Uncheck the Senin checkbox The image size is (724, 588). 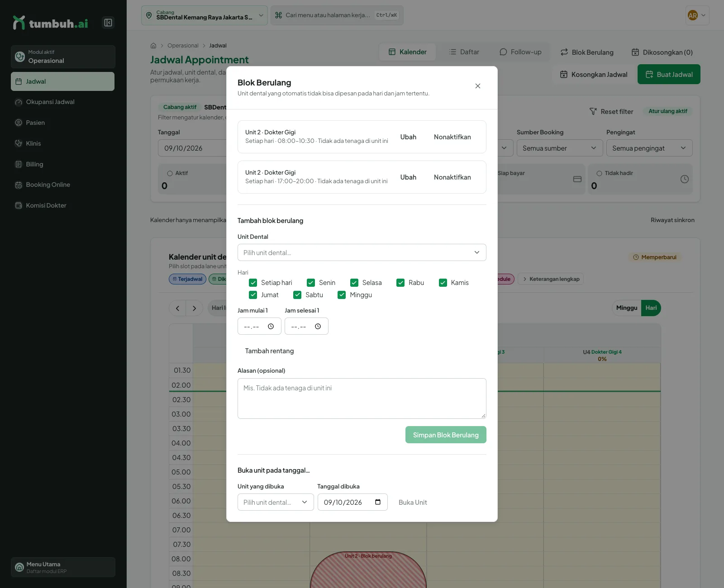click(311, 283)
